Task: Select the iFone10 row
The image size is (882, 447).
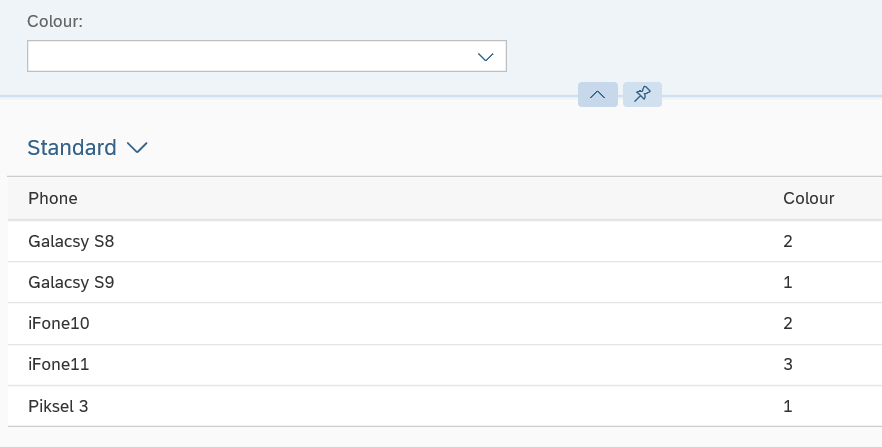Action: (444, 323)
